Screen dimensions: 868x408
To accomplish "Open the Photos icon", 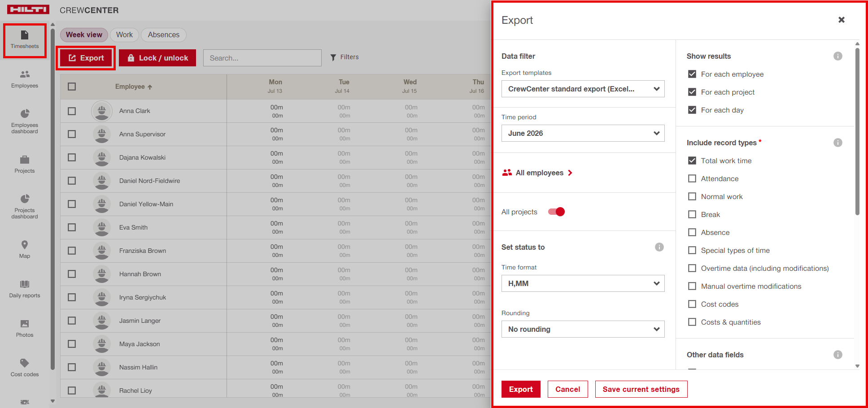I will 25,324.
